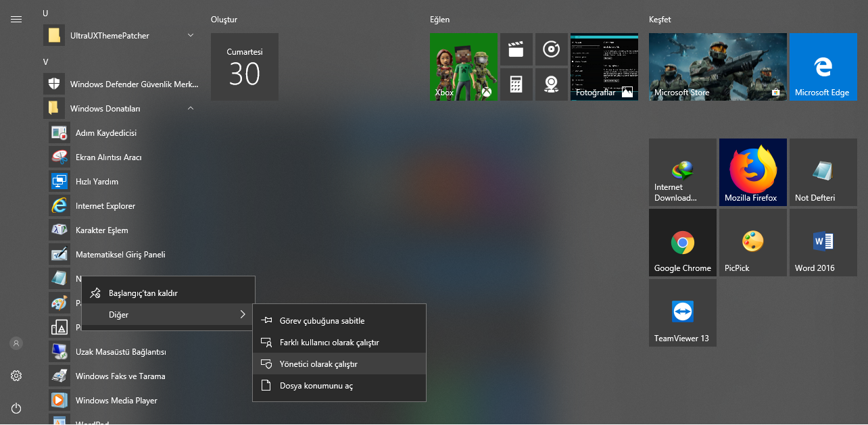
Task: Launch the Mozilla Firefox tile
Action: [752, 172]
